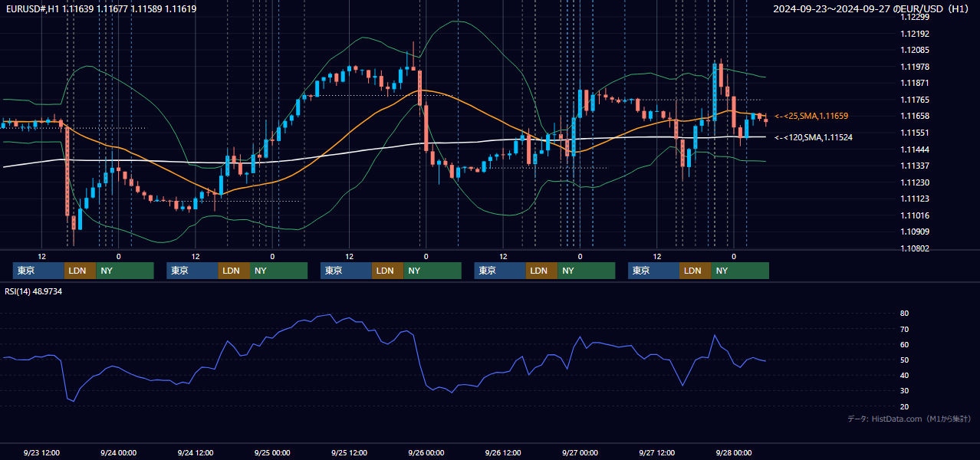
Task: Select RSI scale level 80
Action: (x=905, y=314)
